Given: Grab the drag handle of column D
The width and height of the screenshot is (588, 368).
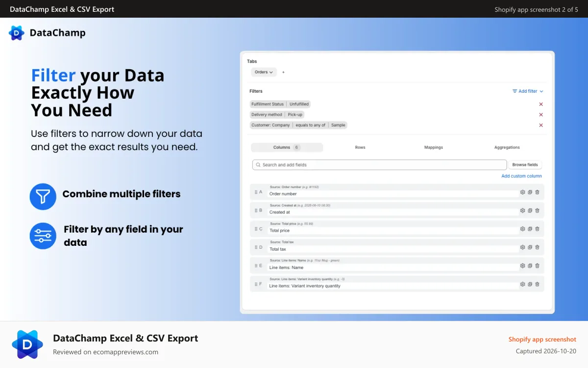Looking at the screenshot, I should 256,247.
